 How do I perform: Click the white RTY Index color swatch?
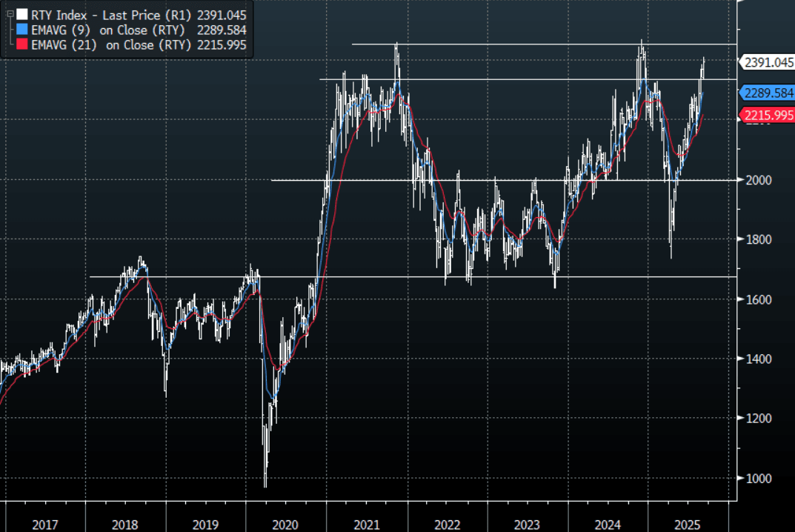(x=23, y=13)
